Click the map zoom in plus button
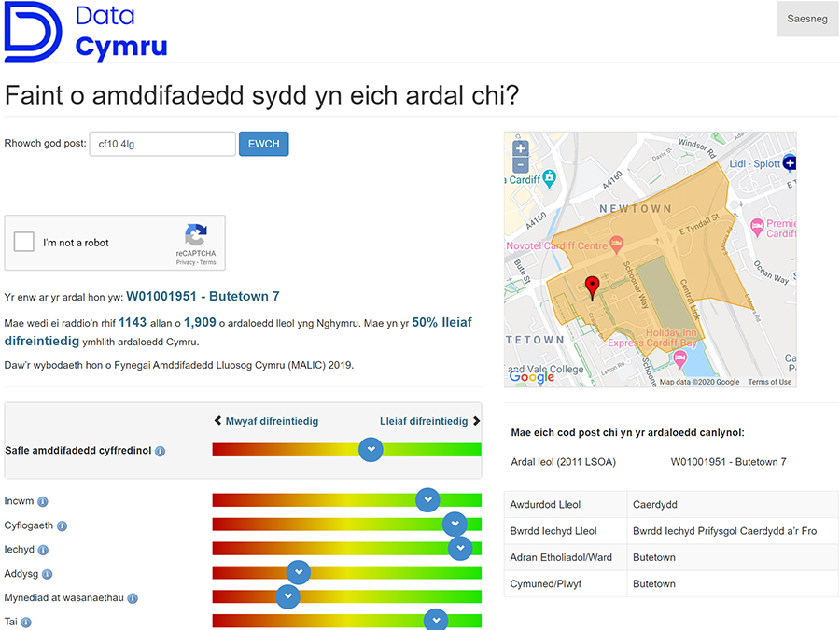840x630 pixels. click(x=521, y=148)
